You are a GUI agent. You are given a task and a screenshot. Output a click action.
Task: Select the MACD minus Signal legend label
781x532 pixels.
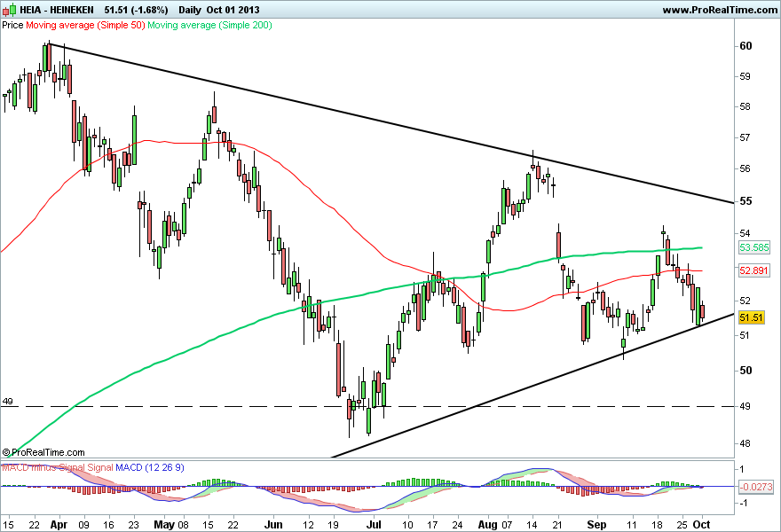pos(43,468)
